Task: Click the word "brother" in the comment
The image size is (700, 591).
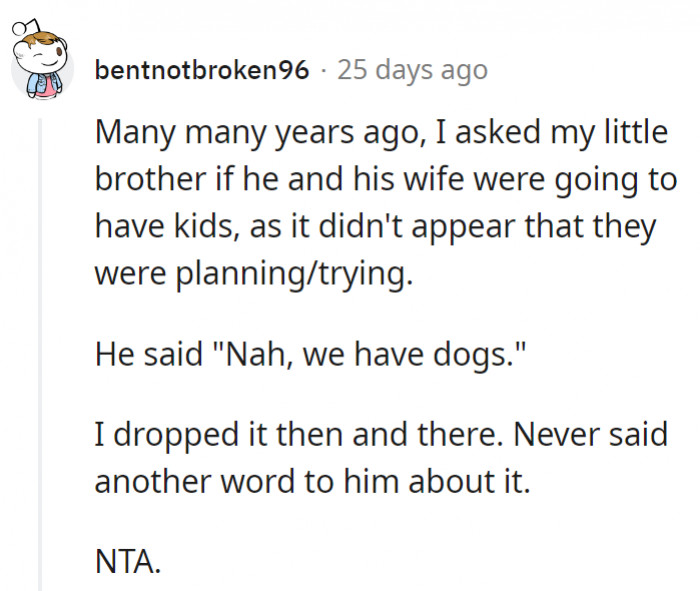Action: pyautogui.click(x=143, y=180)
